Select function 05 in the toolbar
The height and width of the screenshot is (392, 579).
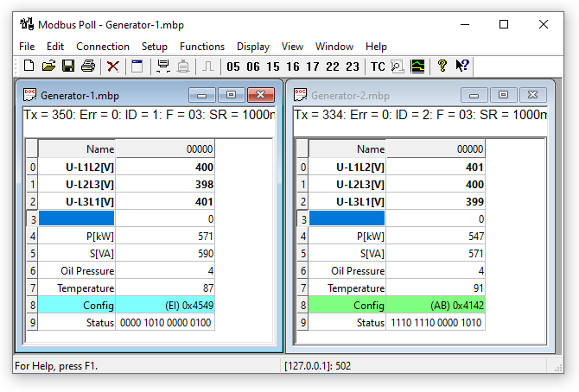pos(232,66)
